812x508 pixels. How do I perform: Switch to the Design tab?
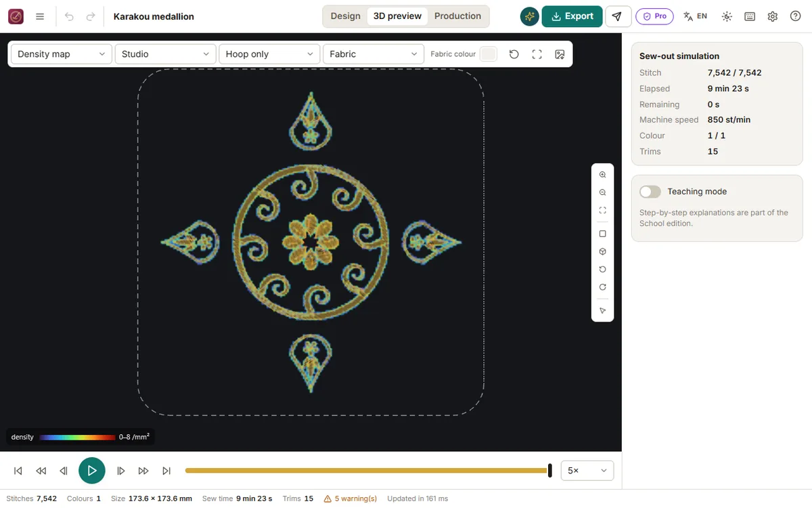pyautogui.click(x=346, y=16)
